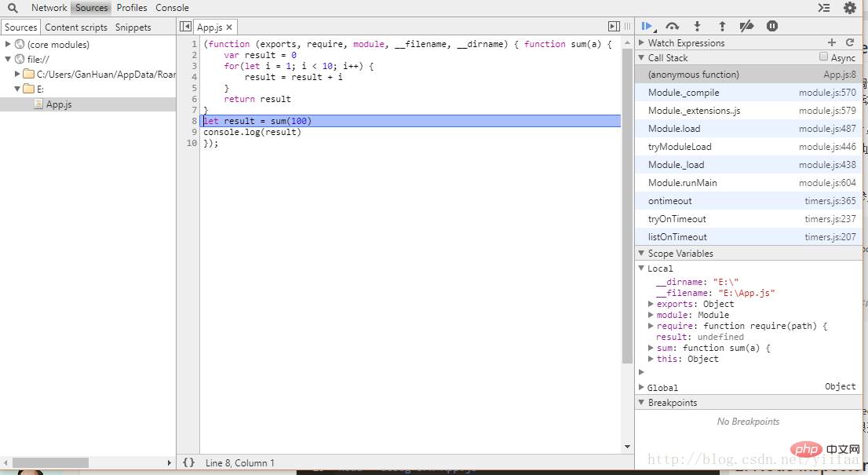Close the App.js editor tab

pyautogui.click(x=228, y=27)
